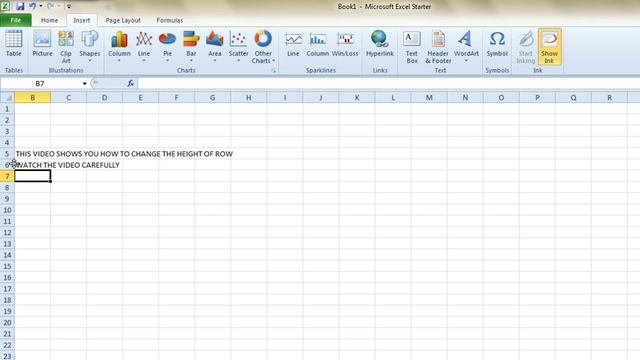Insert a Table from the ribbon
This screenshot has width=640, height=360.
(13, 43)
